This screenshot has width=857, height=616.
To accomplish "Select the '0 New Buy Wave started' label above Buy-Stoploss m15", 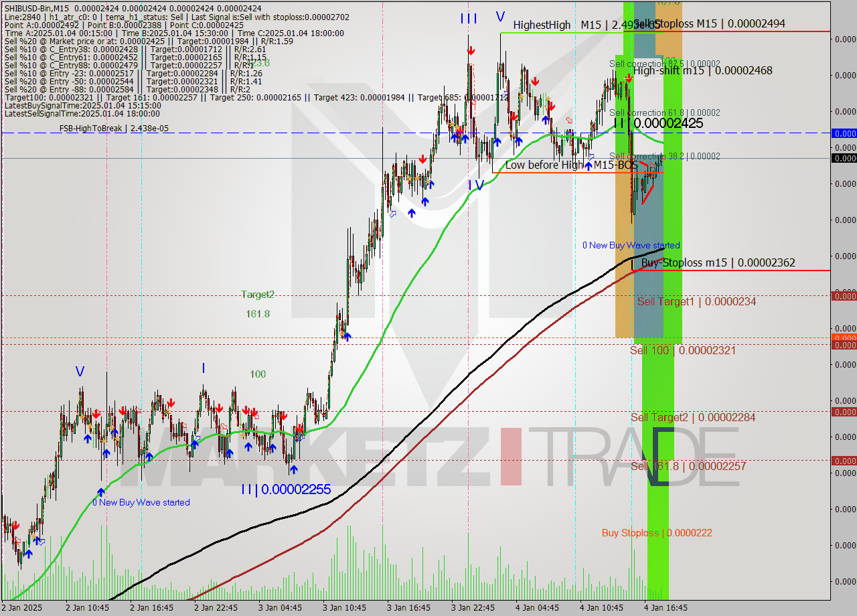I will [631, 245].
